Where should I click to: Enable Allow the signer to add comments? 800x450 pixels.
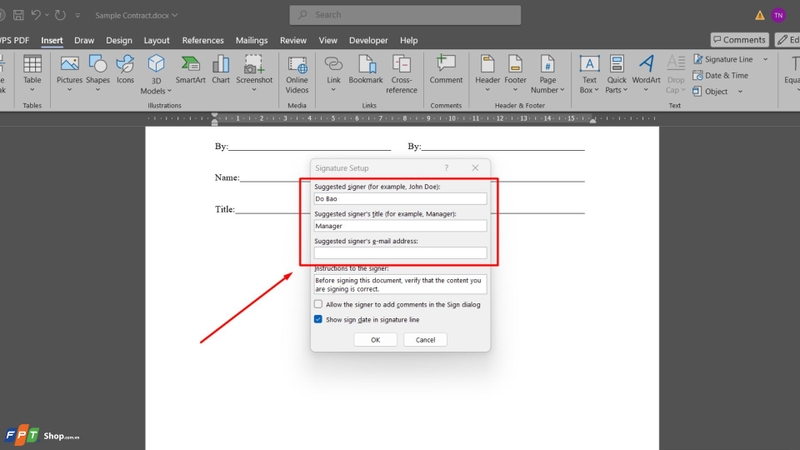coord(318,304)
